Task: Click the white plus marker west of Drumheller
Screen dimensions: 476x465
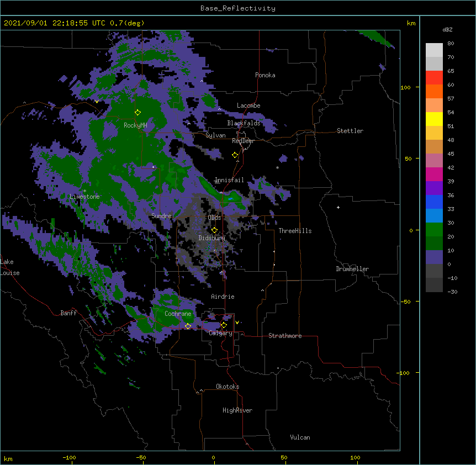Action: coord(338,207)
